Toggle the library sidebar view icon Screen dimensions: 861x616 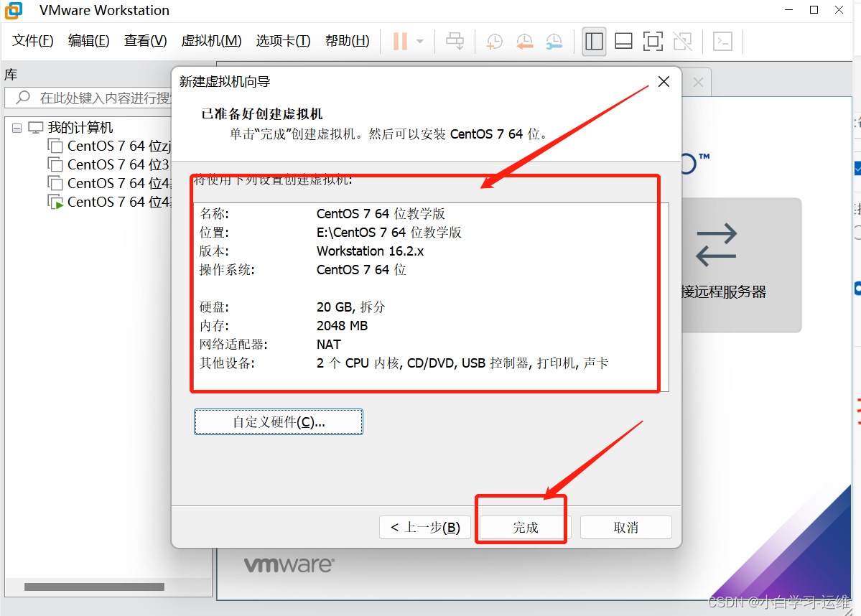click(594, 41)
